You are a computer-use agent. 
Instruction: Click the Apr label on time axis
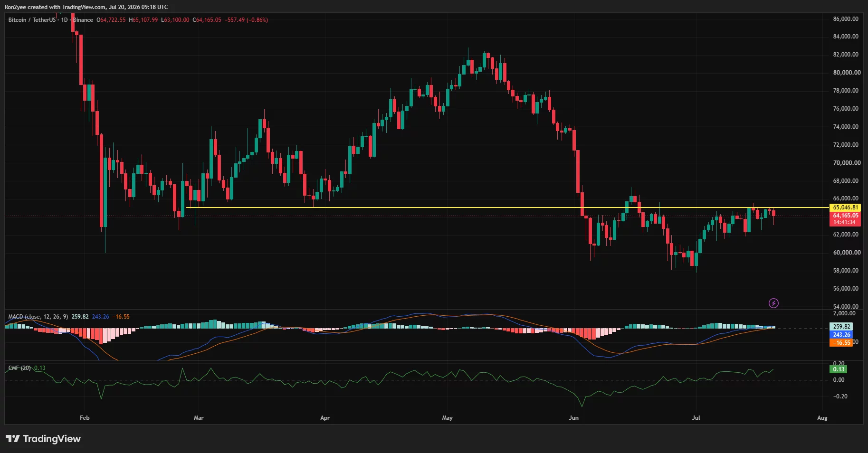pyautogui.click(x=325, y=418)
